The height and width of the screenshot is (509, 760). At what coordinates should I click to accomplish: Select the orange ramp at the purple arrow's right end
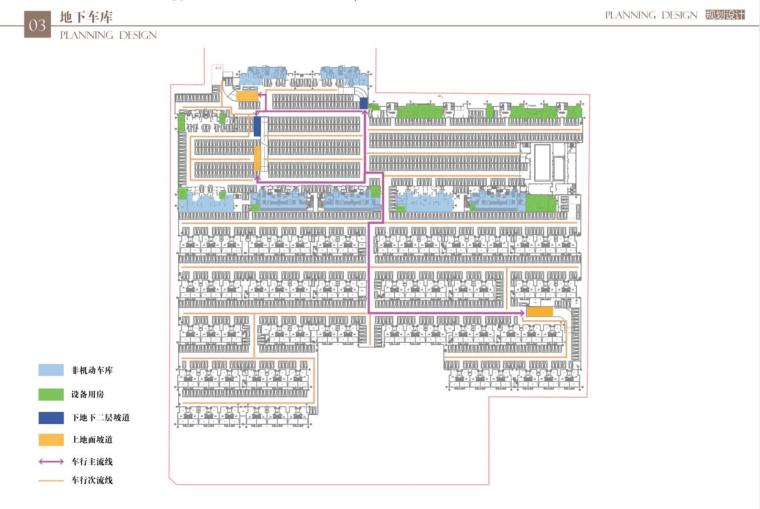[x=540, y=313]
